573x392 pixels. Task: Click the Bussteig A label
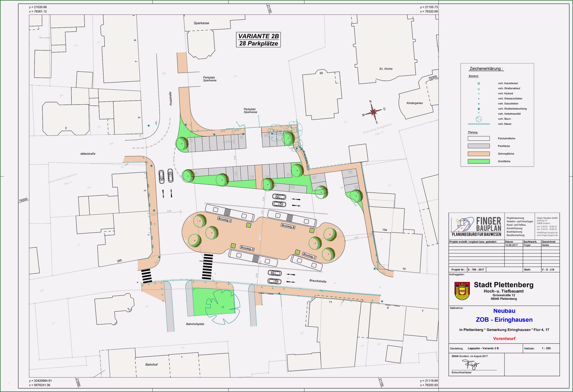coord(224,219)
